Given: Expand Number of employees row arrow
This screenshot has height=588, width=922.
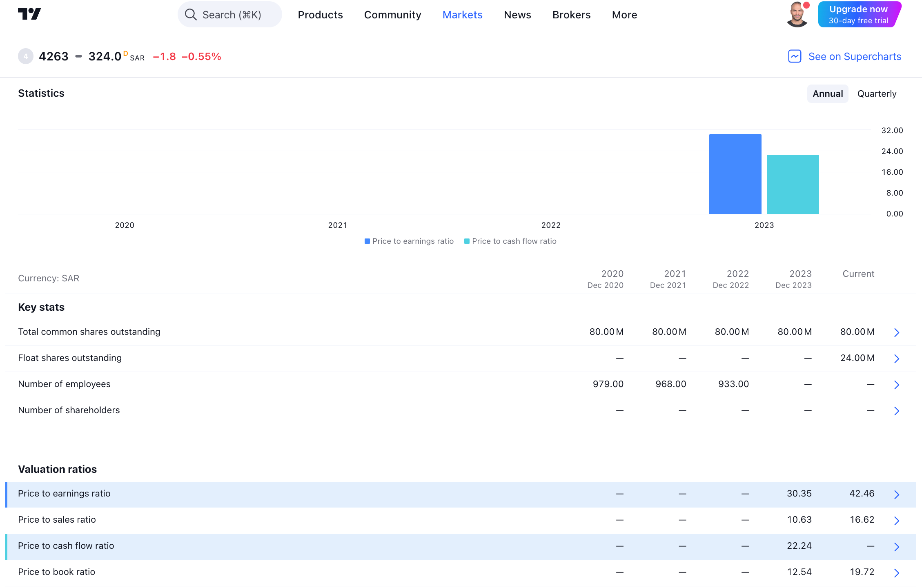Looking at the screenshot, I should click(x=896, y=385).
